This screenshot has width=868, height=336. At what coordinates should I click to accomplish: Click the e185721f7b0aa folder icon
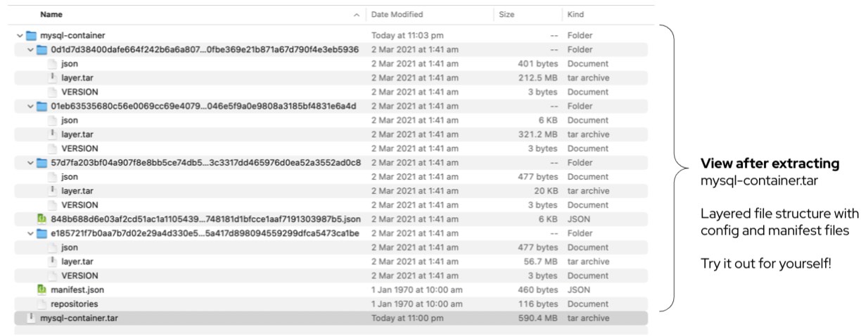(x=42, y=233)
